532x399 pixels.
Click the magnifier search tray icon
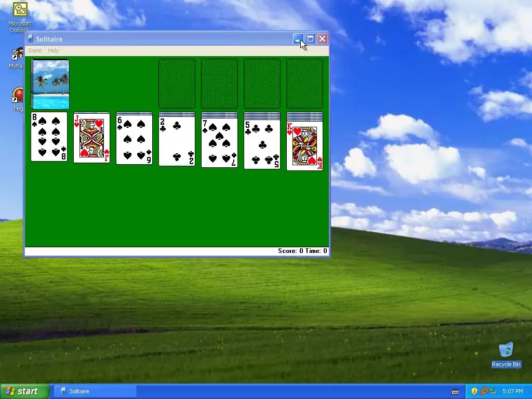click(484, 391)
